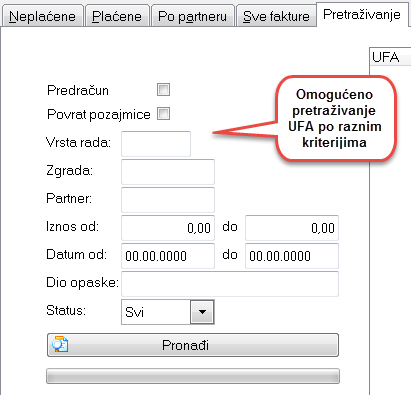Click the Iznos od amount field
Viewport: 411px width, 395px height.
click(x=168, y=228)
